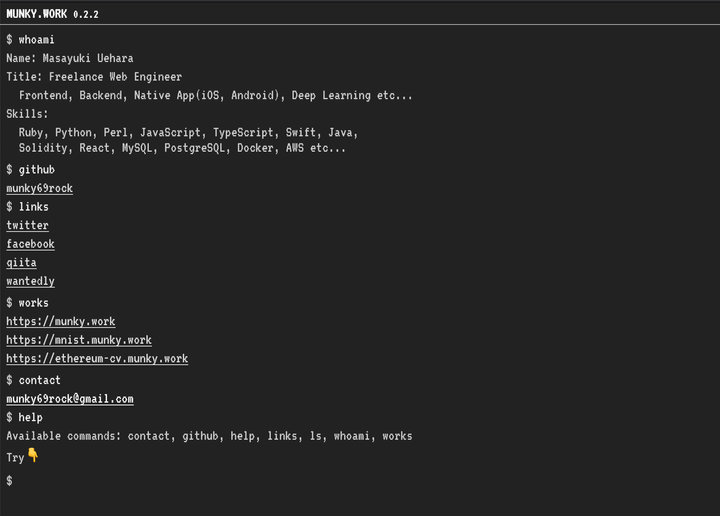Click "ls" in the available commands list
Image resolution: width=720 pixels, height=516 pixels.
[x=318, y=436]
